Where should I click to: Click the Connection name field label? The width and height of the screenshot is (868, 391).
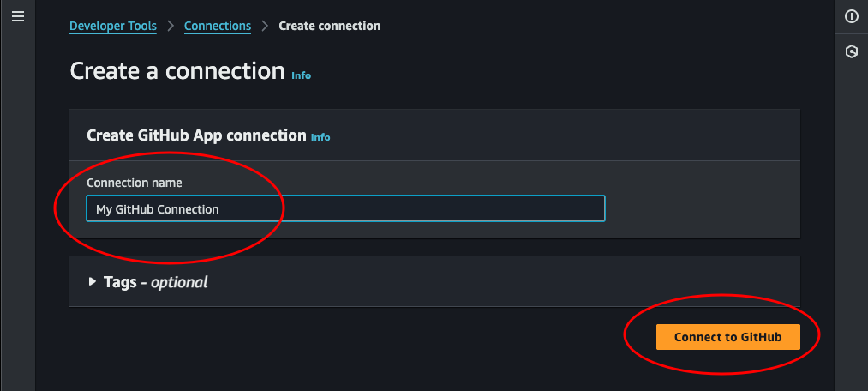[x=135, y=183]
